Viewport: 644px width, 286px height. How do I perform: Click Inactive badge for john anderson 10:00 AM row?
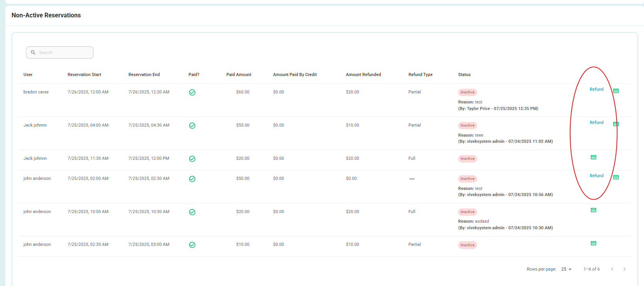tap(467, 212)
